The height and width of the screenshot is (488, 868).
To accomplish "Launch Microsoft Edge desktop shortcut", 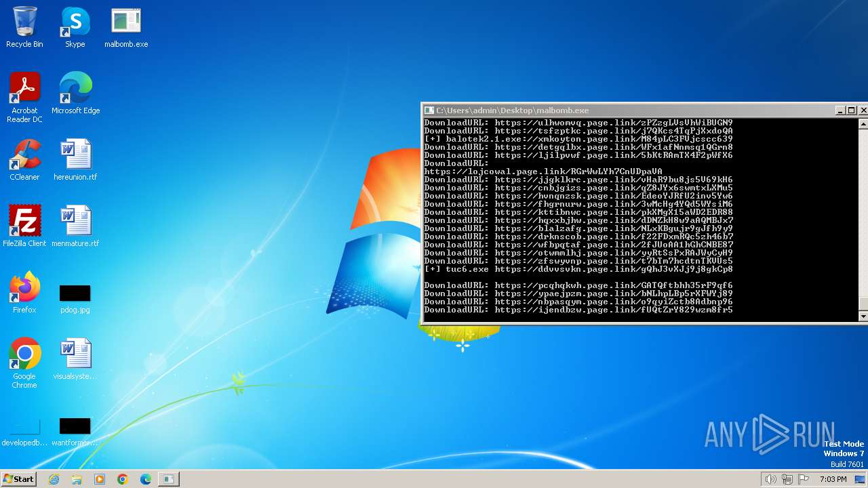I will click(x=75, y=94).
